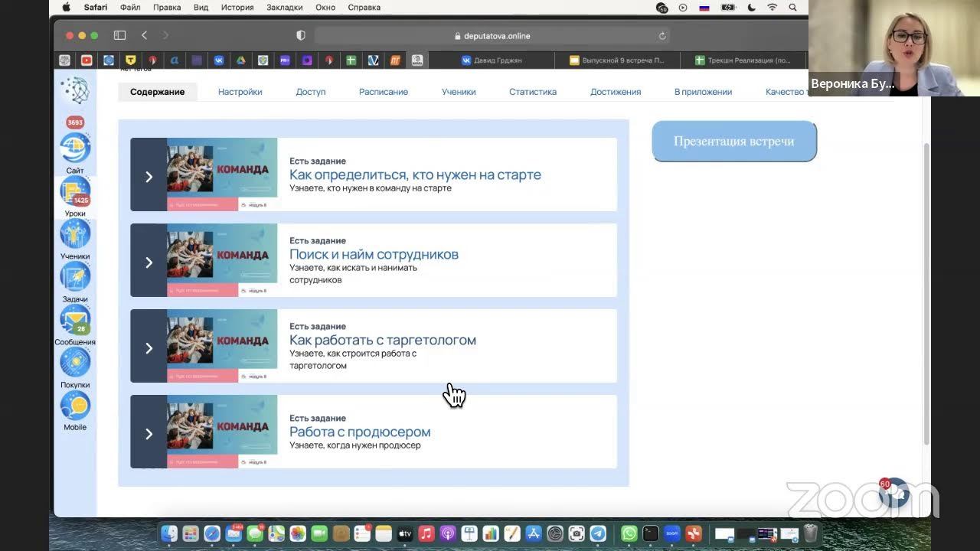This screenshot has height=551, width=980.
Task: Open the App Store from the Dock
Action: 534,533
